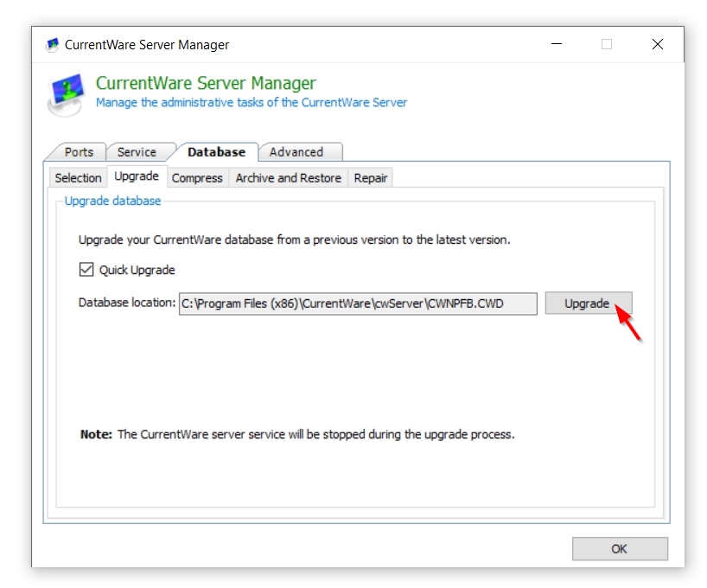Go to the Advanced tab
707x588 pixels.
pos(296,152)
